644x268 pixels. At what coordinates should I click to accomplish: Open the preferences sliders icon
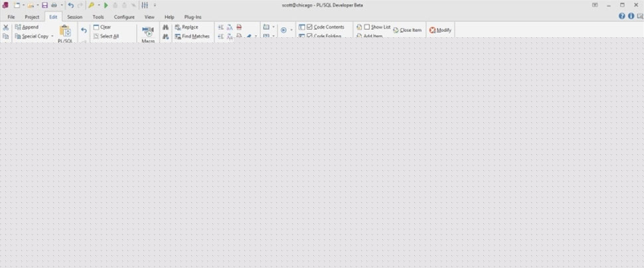pyautogui.click(x=145, y=5)
